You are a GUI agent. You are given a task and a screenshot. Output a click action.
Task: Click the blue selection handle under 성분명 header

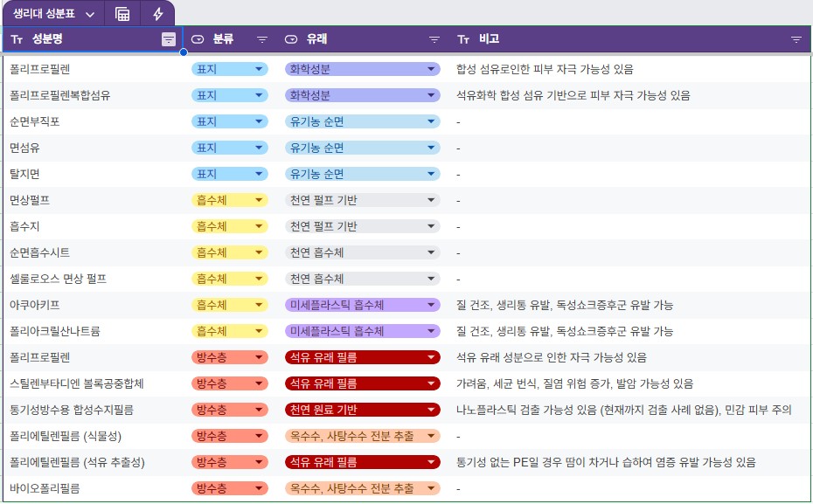[x=184, y=52]
